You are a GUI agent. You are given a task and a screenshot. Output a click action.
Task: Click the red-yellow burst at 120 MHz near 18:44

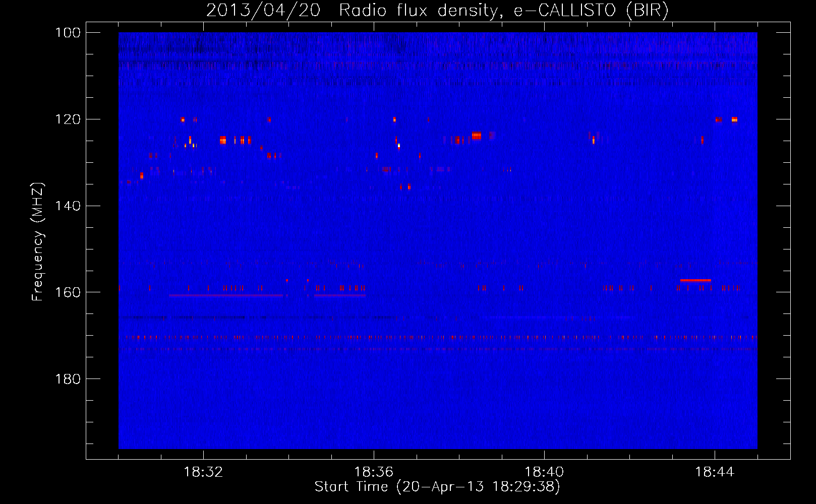[x=734, y=119]
